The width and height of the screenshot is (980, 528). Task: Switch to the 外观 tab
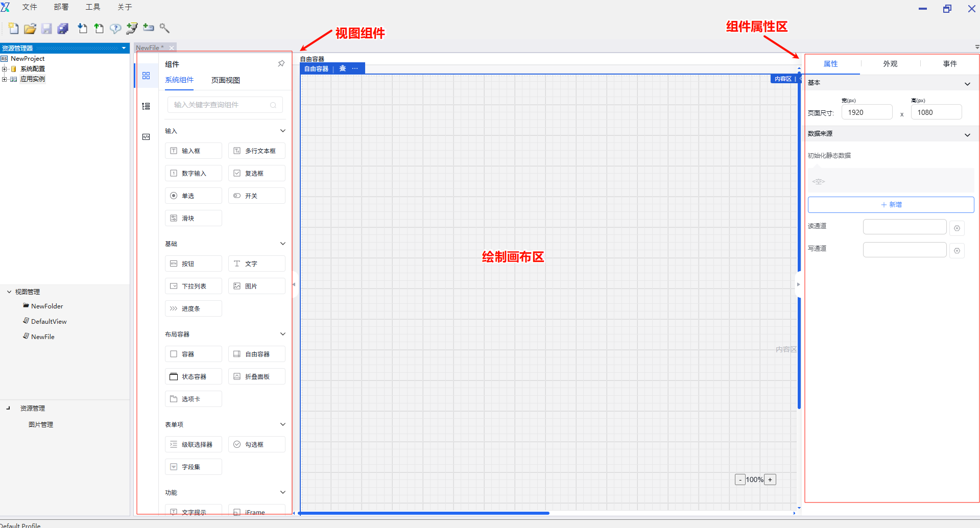(890, 64)
